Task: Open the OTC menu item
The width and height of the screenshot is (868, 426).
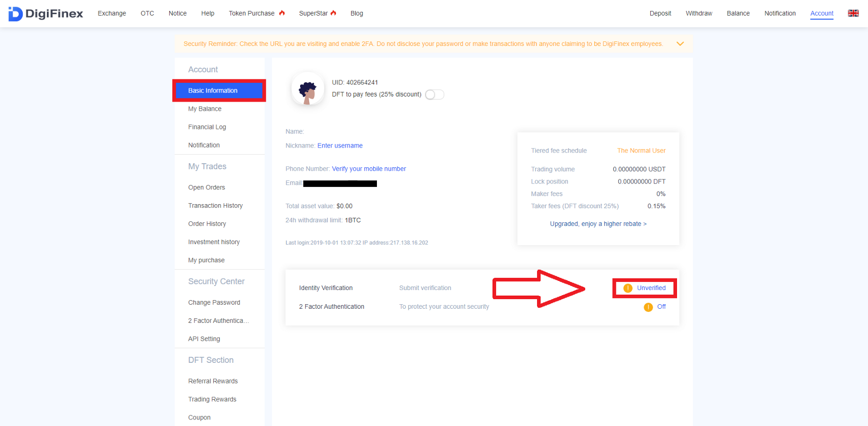Action: [147, 13]
